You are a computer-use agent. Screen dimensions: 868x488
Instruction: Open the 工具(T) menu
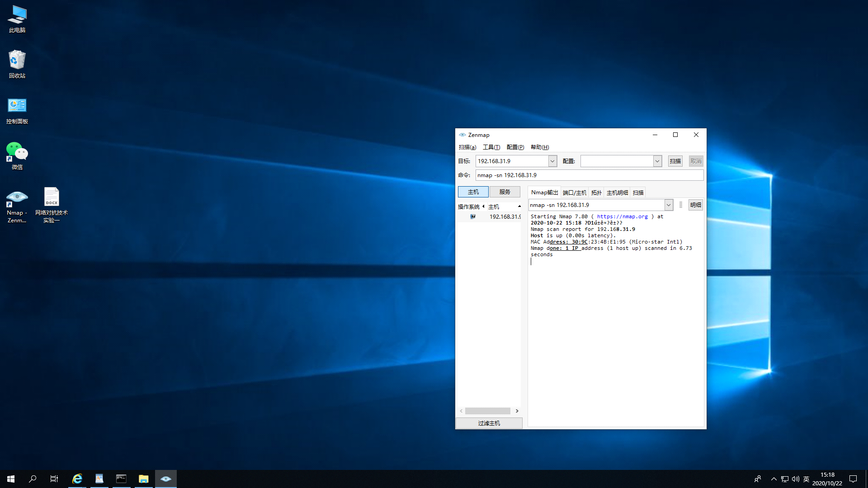tap(491, 147)
